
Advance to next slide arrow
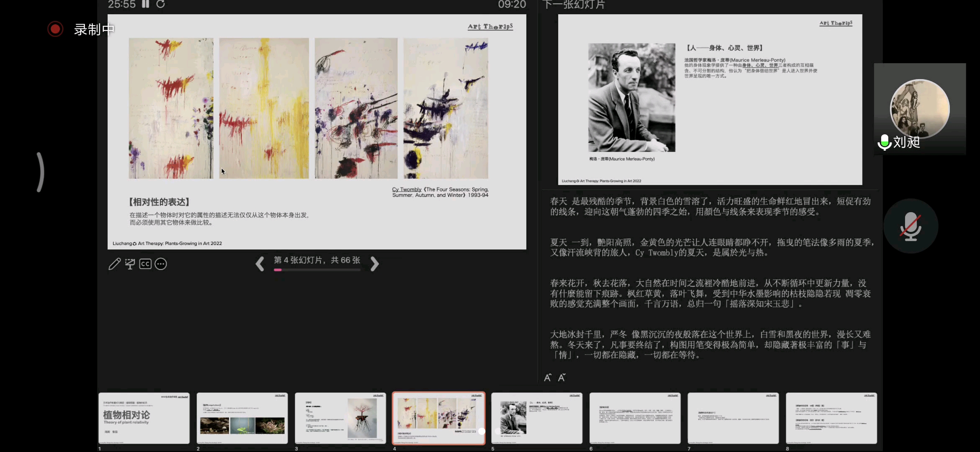click(x=374, y=264)
